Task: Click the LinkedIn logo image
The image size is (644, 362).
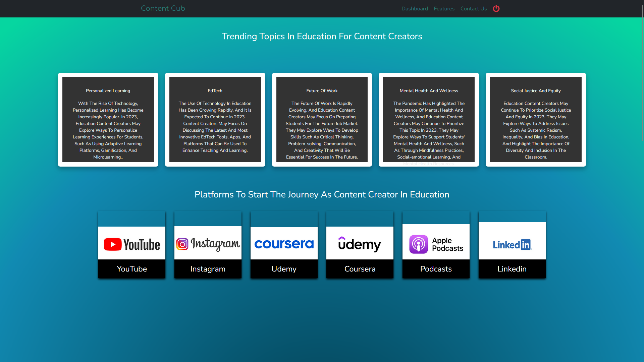Action: tap(512, 244)
